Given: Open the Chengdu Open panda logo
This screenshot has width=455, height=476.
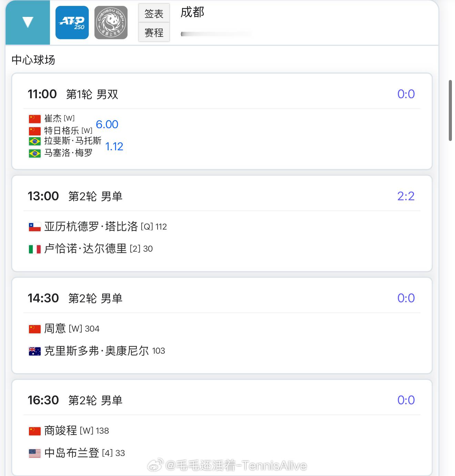Looking at the screenshot, I should (111, 22).
